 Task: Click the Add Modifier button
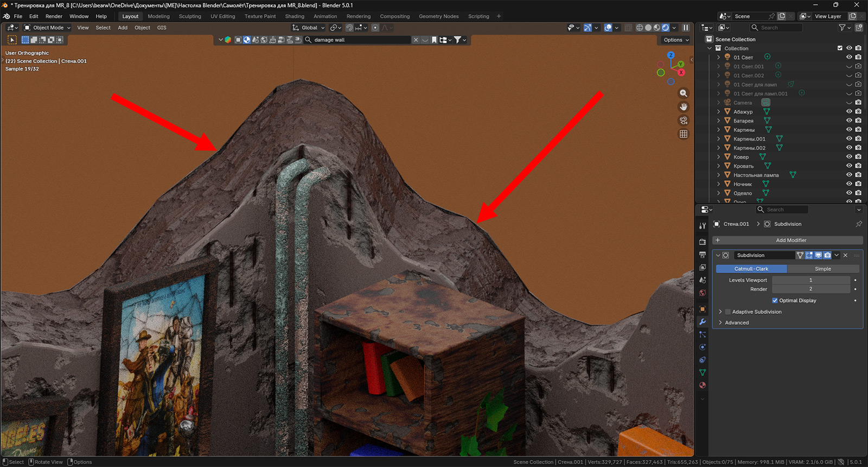click(790, 240)
